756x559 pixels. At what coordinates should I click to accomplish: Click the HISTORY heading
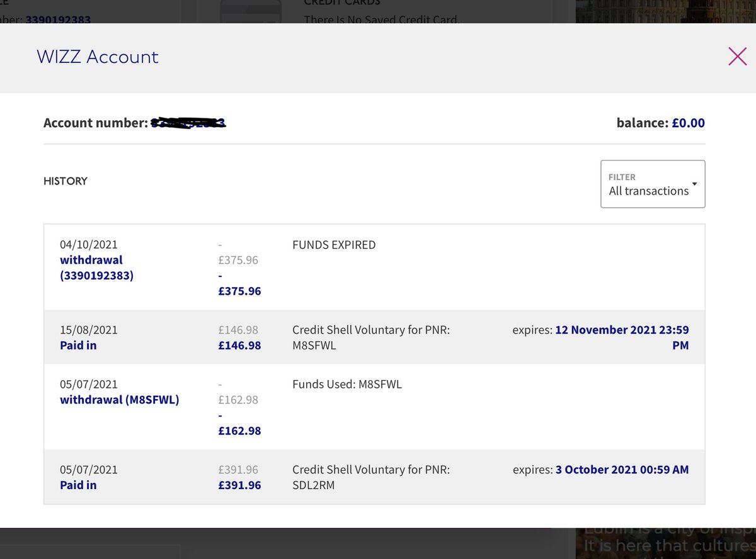coord(66,181)
